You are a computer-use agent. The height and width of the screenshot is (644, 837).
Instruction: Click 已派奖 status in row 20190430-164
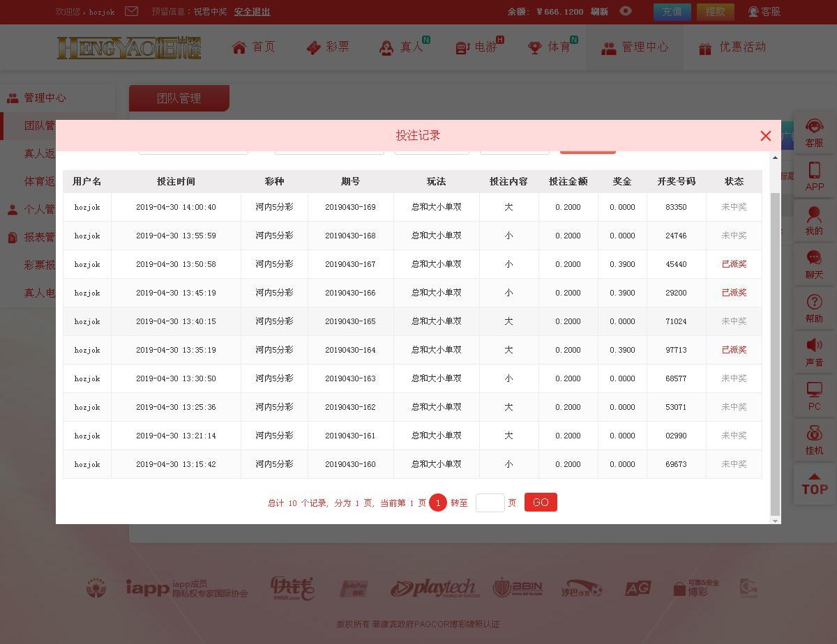[x=734, y=350]
